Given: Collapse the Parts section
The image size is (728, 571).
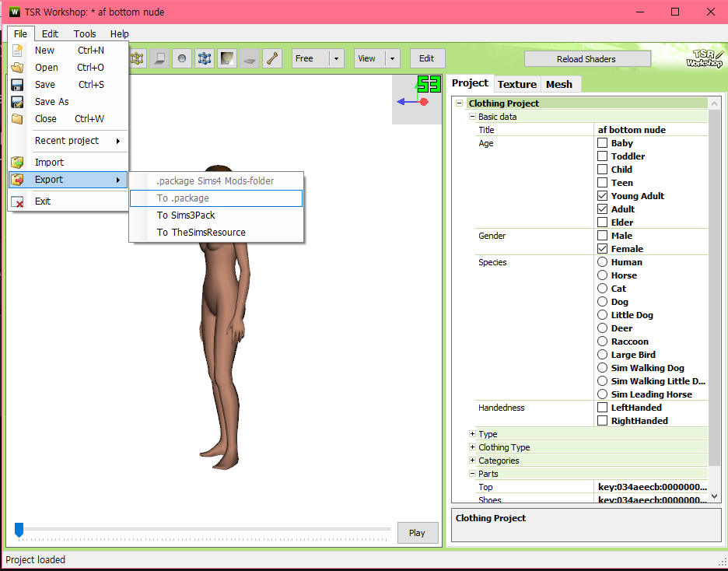Looking at the screenshot, I should point(472,474).
